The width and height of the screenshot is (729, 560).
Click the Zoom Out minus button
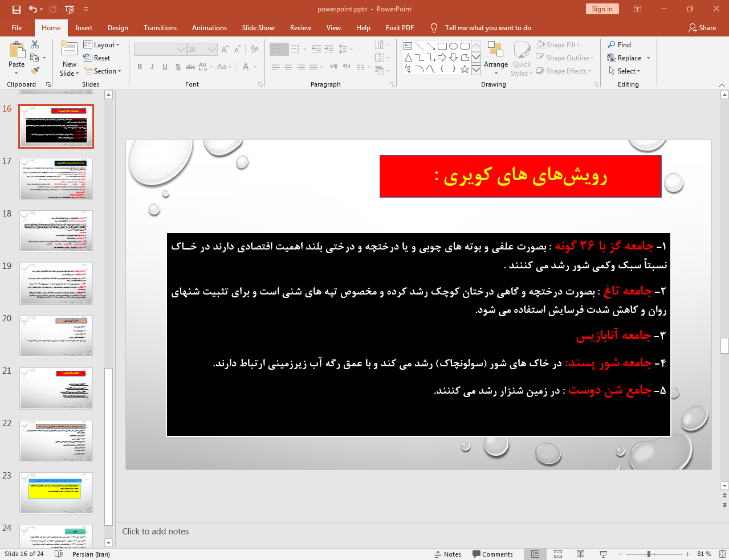click(621, 554)
